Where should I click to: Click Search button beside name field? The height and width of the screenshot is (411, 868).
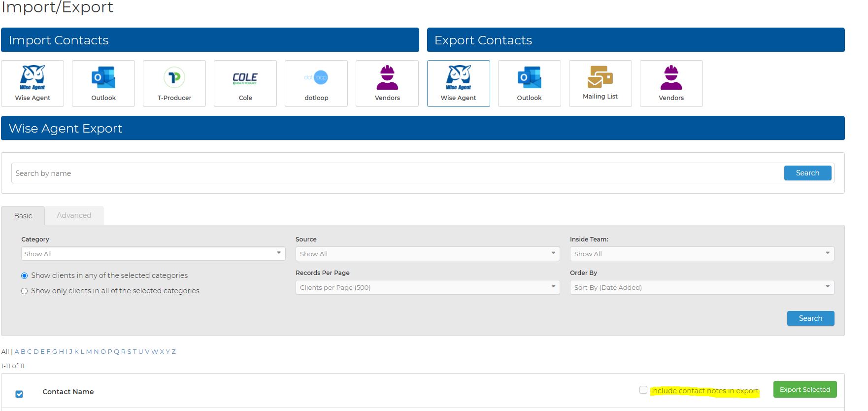(x=808, y=173)
